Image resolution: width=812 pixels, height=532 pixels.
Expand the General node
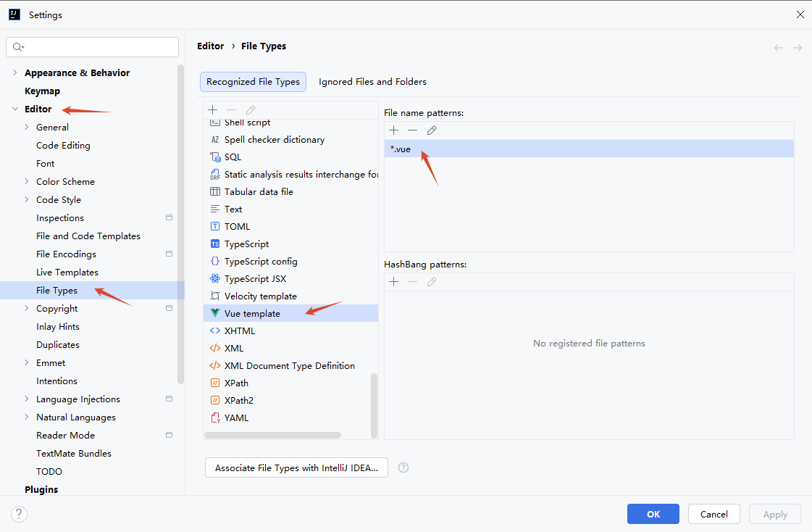click(26, 127)
